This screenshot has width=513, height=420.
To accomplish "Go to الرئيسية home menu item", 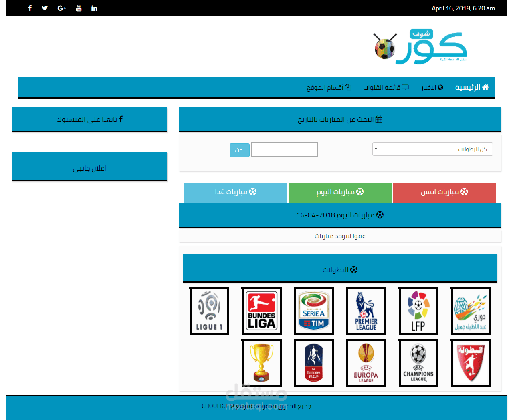I will [x=472, y=87].
